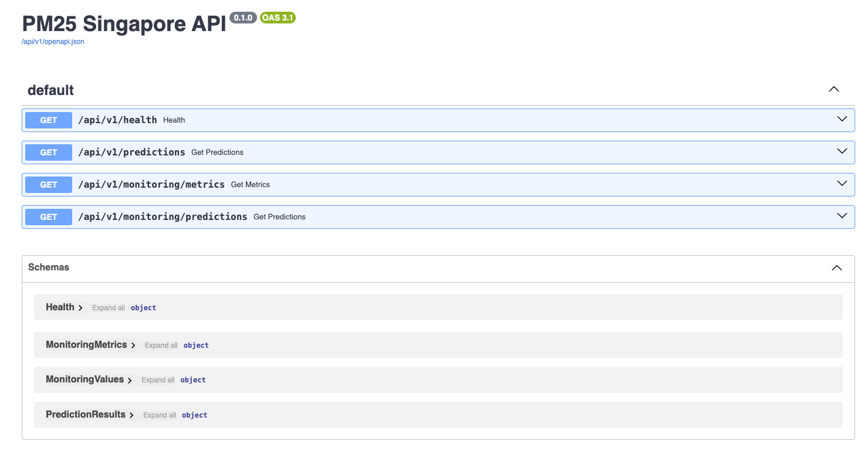
Task: Click object type label of PredictionResults schema
Action: click(194, 415)
